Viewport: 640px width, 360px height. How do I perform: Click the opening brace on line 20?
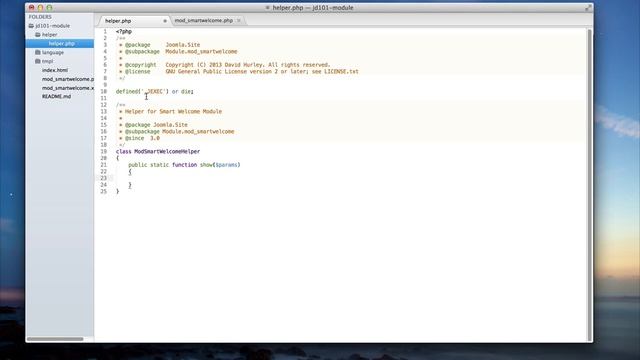[118, 158]
